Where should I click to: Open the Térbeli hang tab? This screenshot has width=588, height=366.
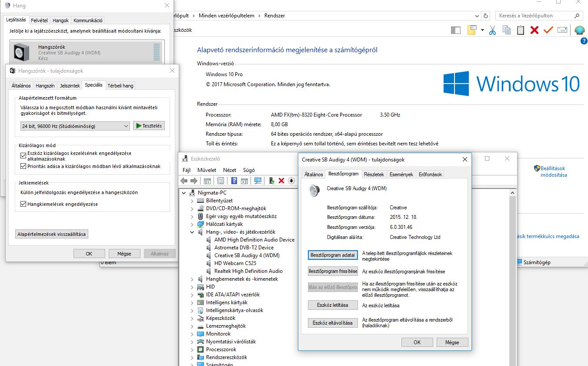pyautogui.click(x=120, y=86)
